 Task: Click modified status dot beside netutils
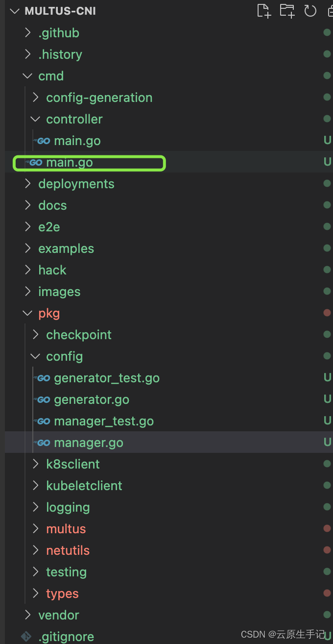pos(327,550)
